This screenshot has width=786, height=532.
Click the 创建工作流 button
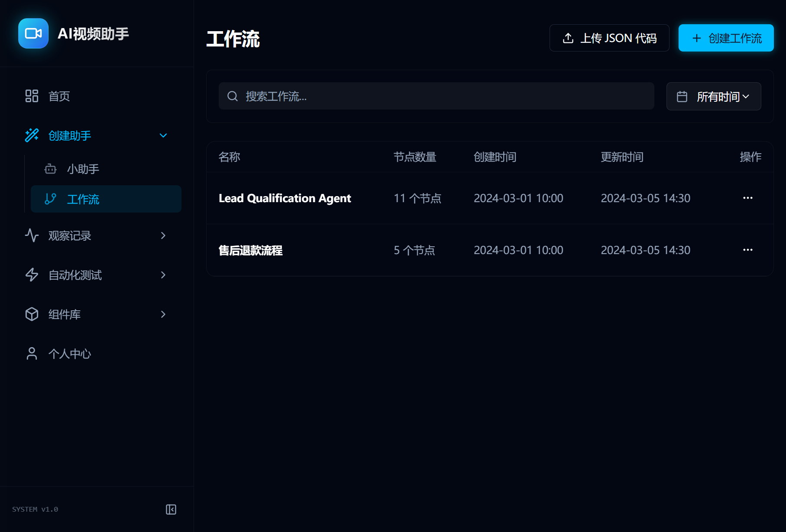[x=726, y=38]
